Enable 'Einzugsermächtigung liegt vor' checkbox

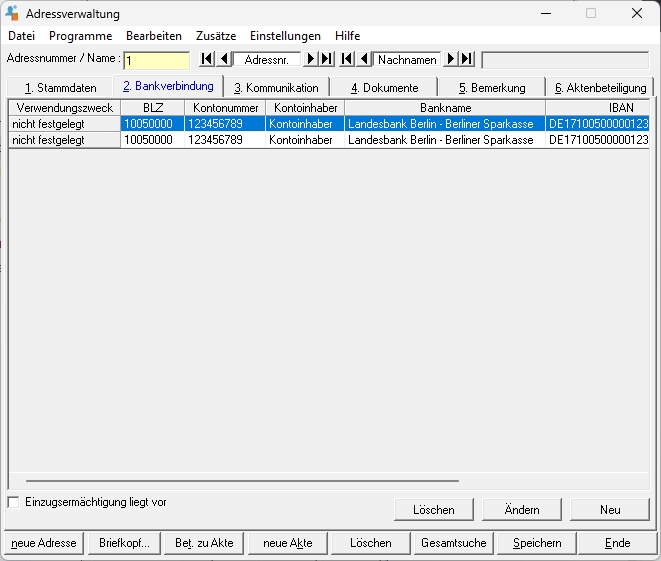pyautogui.click(x=14, y=502)
